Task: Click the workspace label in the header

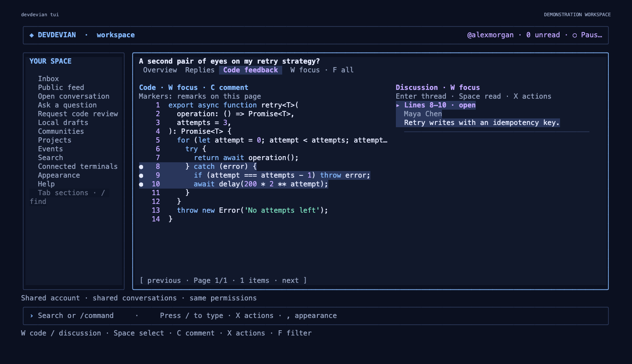Action: pos(116,35)
